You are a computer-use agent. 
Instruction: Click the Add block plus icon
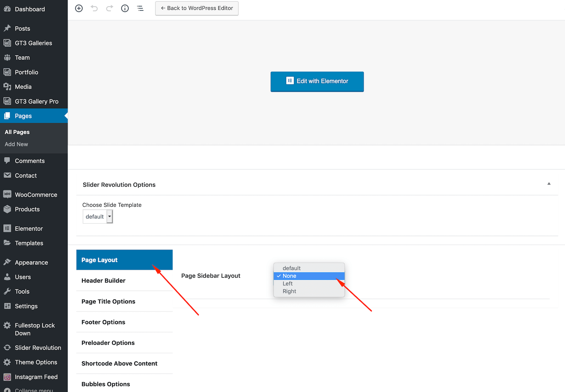tap(79, 8)
